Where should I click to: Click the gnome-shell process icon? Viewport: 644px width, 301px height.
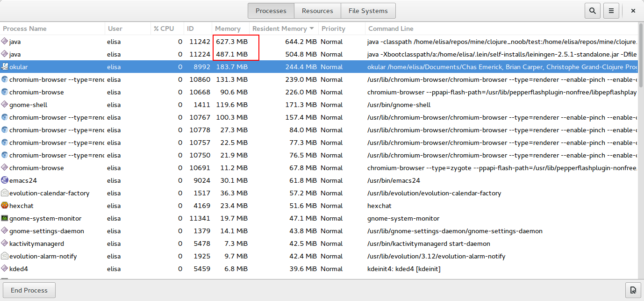[x=5, y=105]
